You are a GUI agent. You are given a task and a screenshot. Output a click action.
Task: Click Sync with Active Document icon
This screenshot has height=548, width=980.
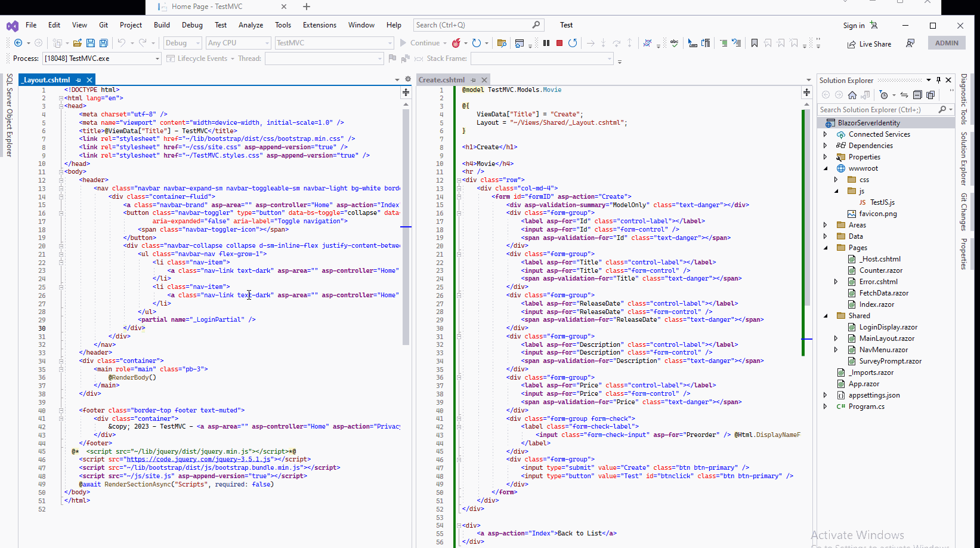pyautogui.click(x=904, y=95)
